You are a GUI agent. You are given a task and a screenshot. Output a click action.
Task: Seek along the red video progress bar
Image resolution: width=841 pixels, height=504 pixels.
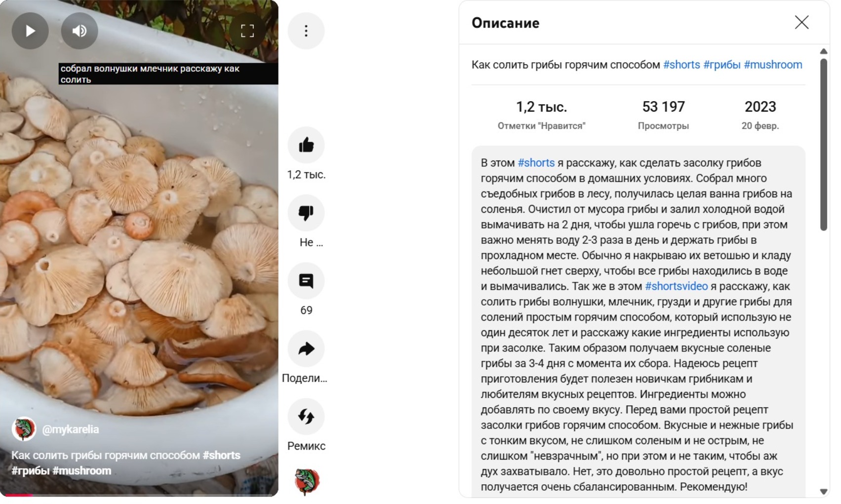(139, 495)
